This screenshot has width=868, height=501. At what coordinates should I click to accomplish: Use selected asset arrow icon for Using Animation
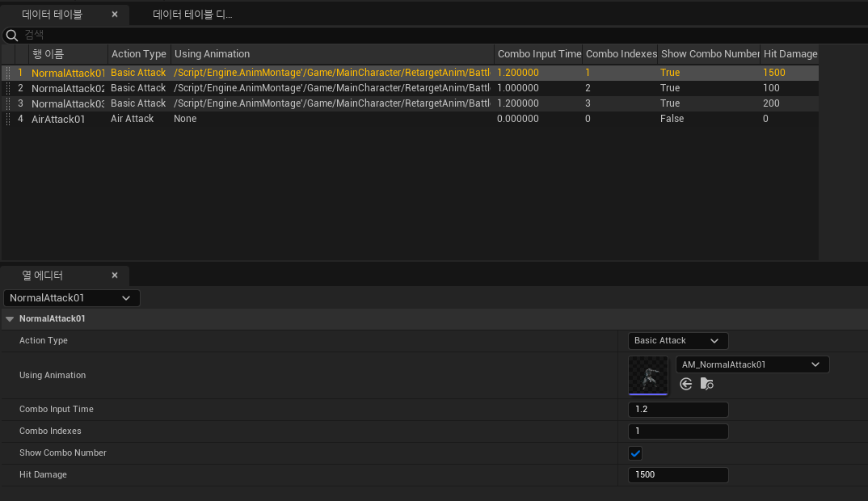pyautogui.click(x=686, y=384)
